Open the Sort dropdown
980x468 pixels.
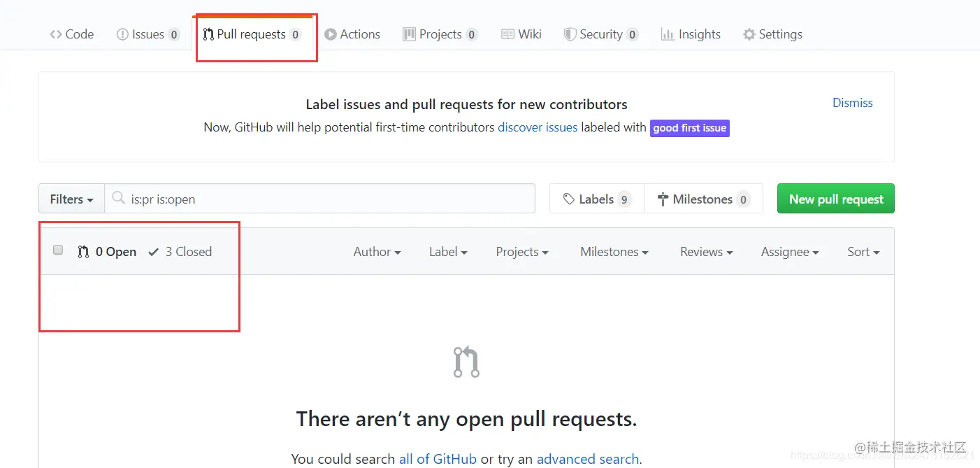point(863,252)
